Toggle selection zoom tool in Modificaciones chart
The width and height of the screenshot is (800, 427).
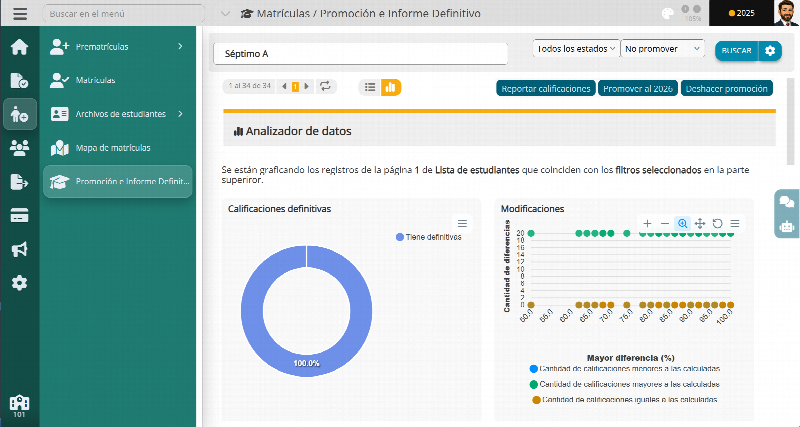click(x=682, y=223)
